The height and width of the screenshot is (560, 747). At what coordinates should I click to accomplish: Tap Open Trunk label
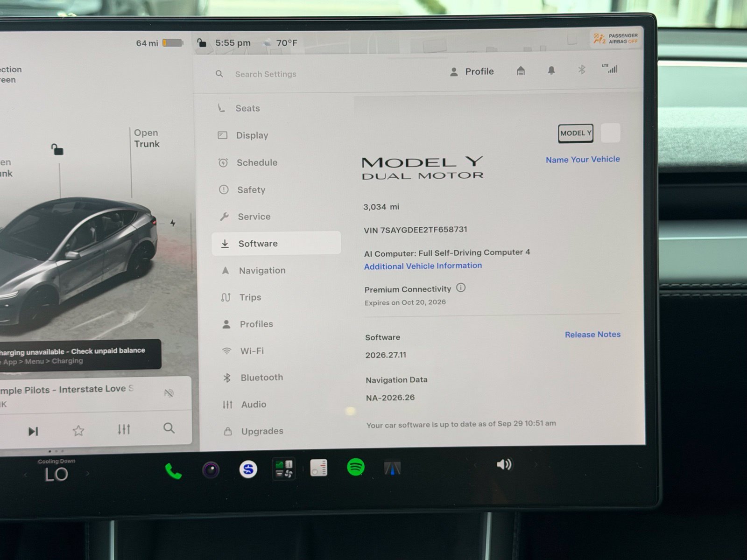click(147, 138)
